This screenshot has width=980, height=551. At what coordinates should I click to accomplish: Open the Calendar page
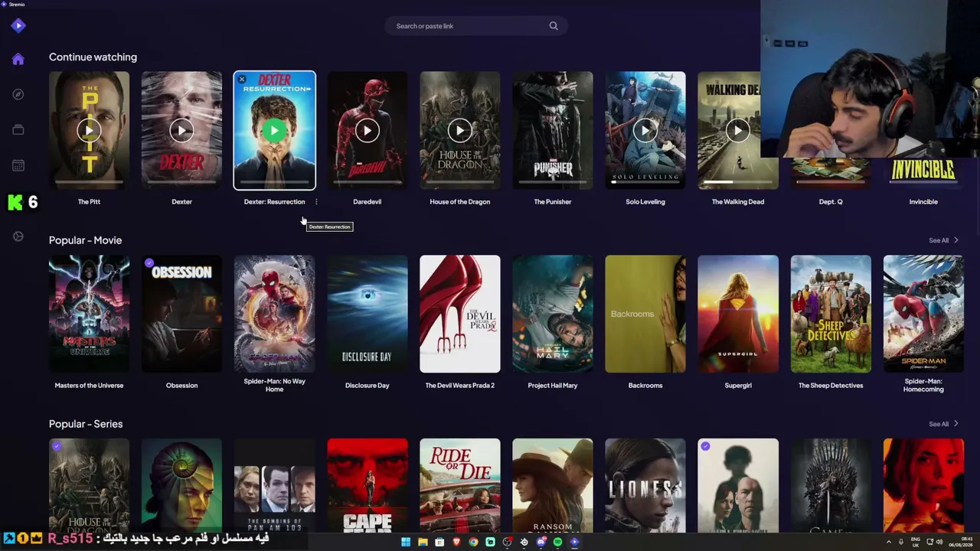(18, 165)
